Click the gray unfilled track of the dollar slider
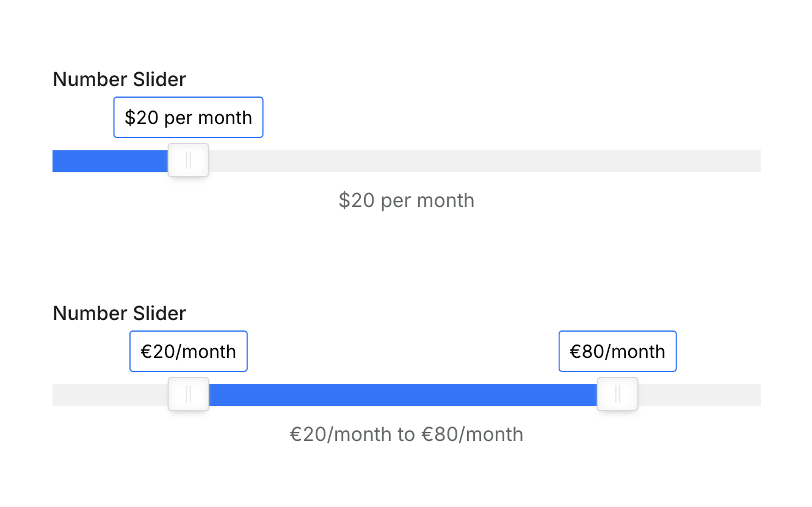This screenshot has height=507, width=812. [484, 161]
